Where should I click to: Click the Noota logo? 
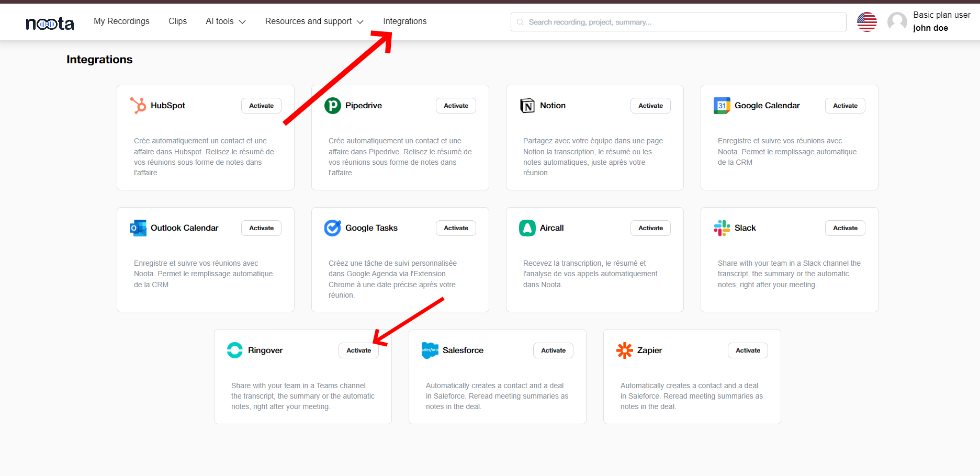pyautogui.click(x=50, y=24)
